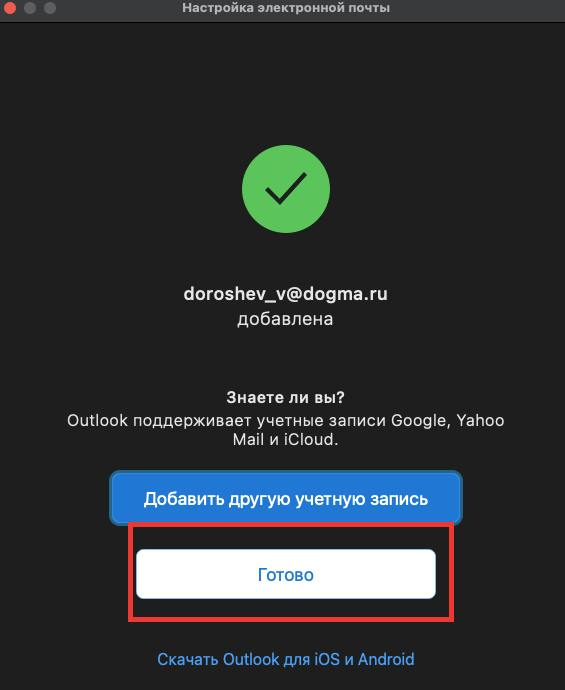Click the word iCloud in the tip
Image resolution: width=565 pixels, height=690 pixels.
[310, 439]
